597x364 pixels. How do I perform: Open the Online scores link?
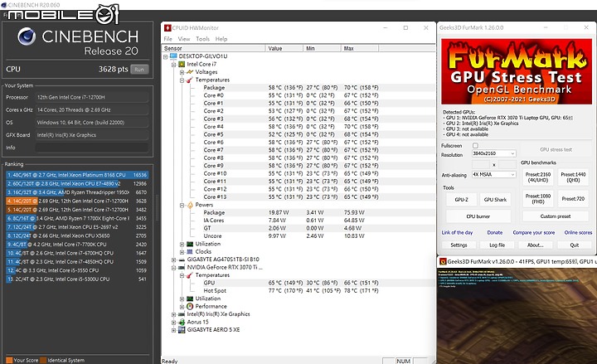pos(578,233)
